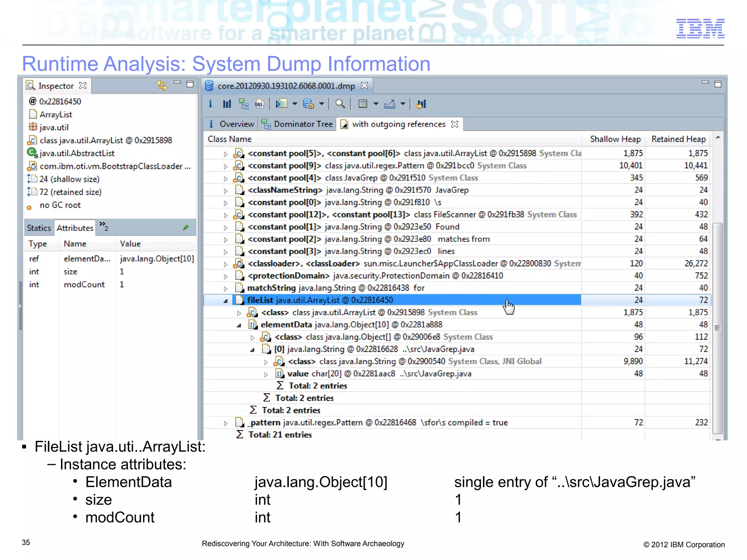Open the Histogram toolbar icon
The image size is (747, 560).
tap(227, 104)
